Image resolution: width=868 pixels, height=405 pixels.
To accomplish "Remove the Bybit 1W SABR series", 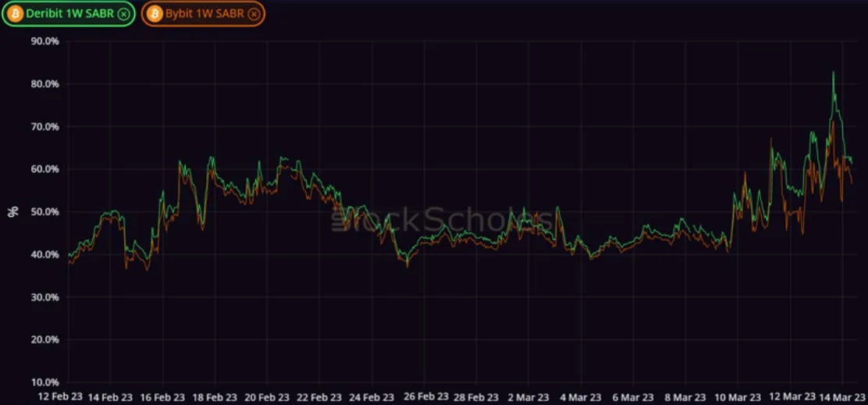I will [x=253, y=14].
